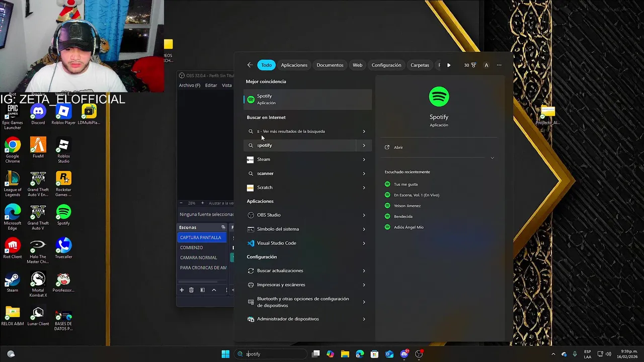644x362 pixels.
Task: Add a scene with OBS plus button
Action: (x=182, y=290)
